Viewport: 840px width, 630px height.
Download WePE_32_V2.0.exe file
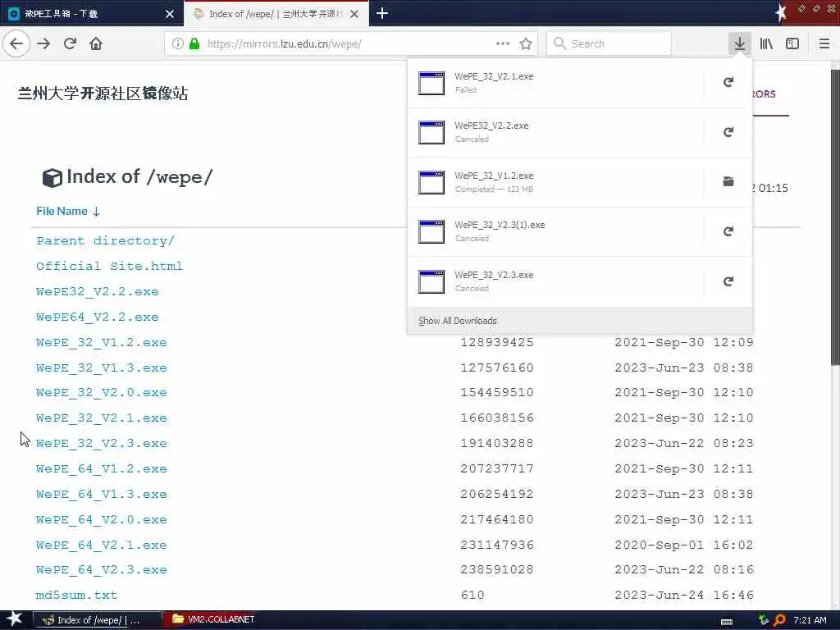pos(101,393)
